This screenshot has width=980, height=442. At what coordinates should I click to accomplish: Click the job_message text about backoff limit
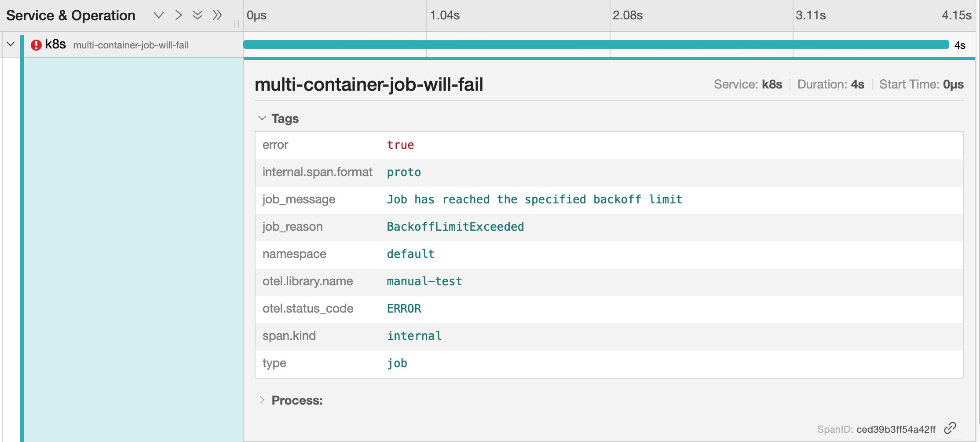click(534, 199)
